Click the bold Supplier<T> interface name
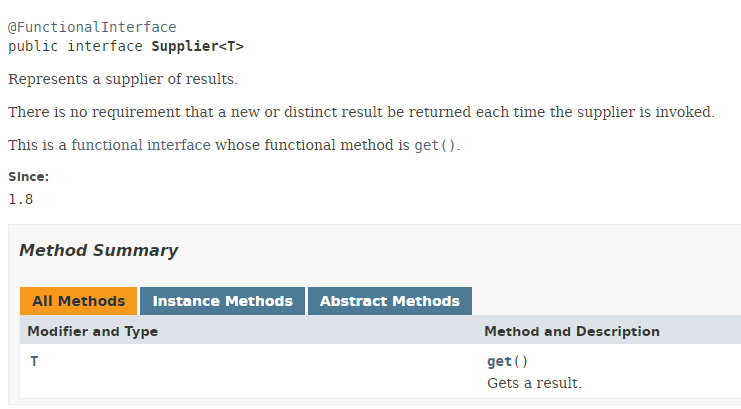The width and height of the screenshot is (741, 409). click(x=197, y=46)
